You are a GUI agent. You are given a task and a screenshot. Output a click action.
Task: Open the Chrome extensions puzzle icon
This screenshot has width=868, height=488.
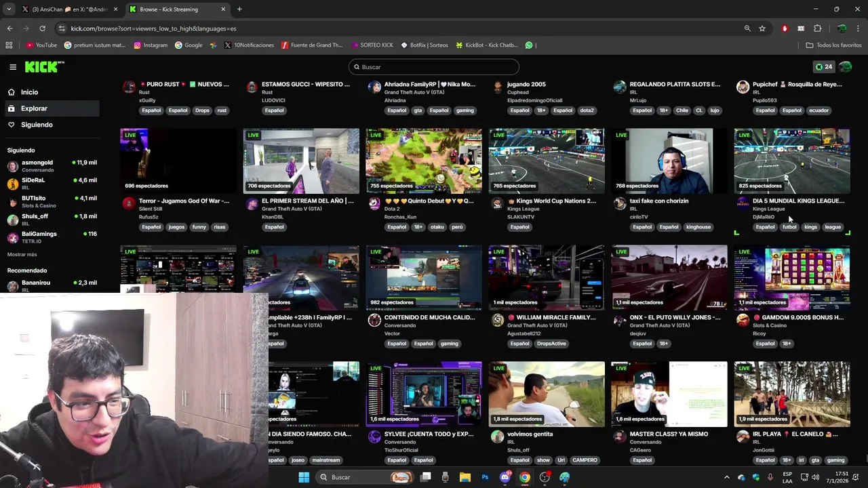[817, 28]
